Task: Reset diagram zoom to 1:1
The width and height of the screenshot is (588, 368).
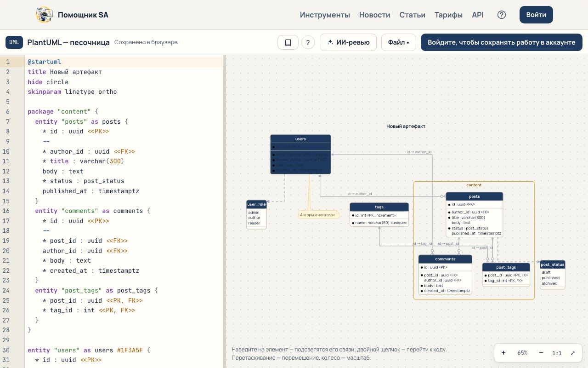Action: 557,353
